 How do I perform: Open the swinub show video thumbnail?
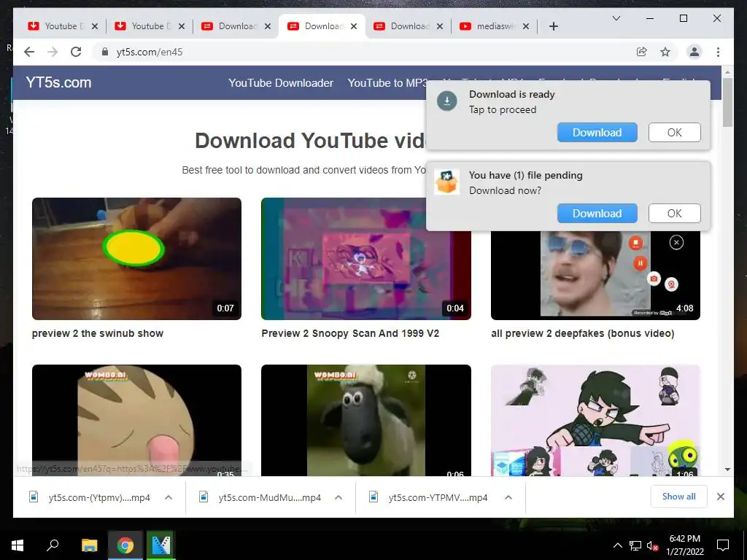[136, 259]
